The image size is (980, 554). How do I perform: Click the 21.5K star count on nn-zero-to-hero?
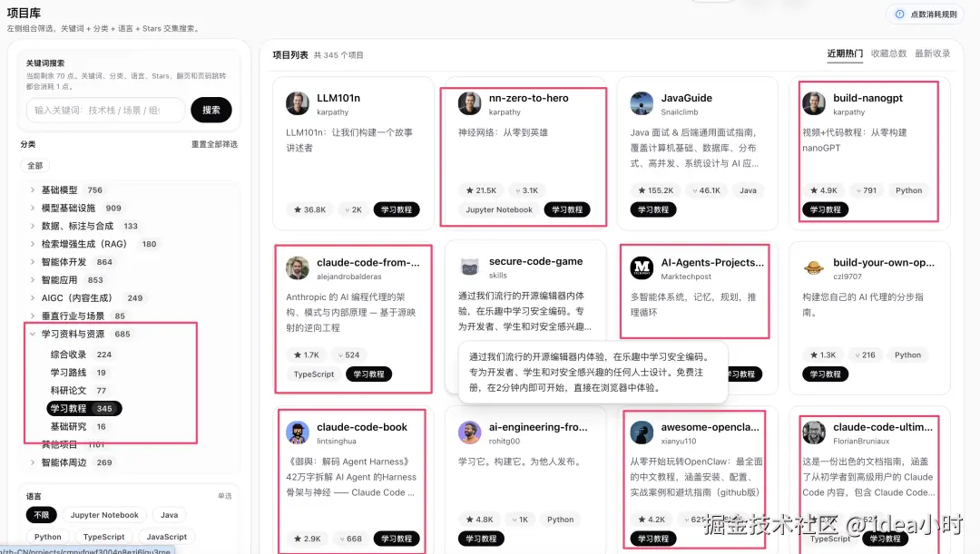481,190
